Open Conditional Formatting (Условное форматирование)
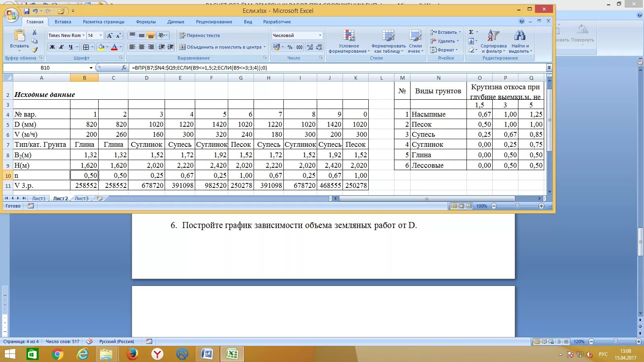The image size is (644, 362). point(349,41)
